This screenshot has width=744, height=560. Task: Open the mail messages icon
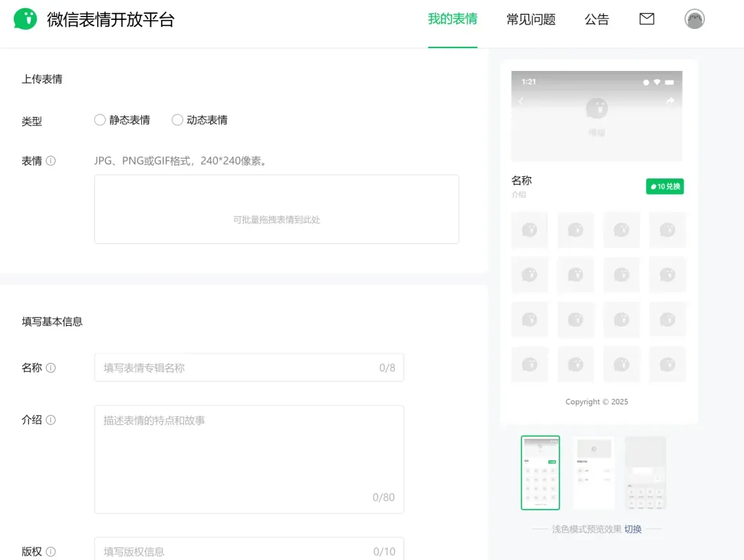[x=646, y=19]
